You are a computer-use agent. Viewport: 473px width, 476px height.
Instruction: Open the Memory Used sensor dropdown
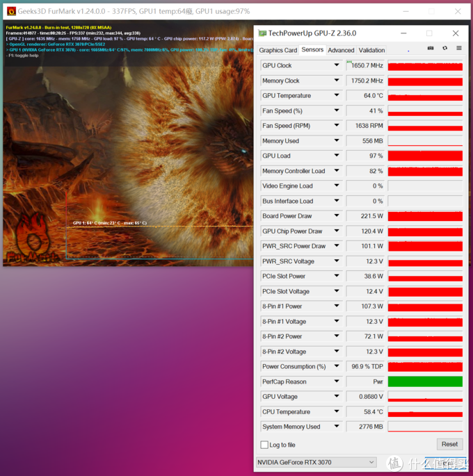[337, 140]
